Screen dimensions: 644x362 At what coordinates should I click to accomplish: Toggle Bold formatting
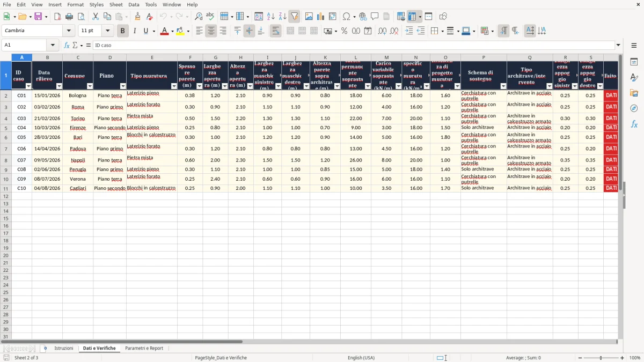pos(122,31)
